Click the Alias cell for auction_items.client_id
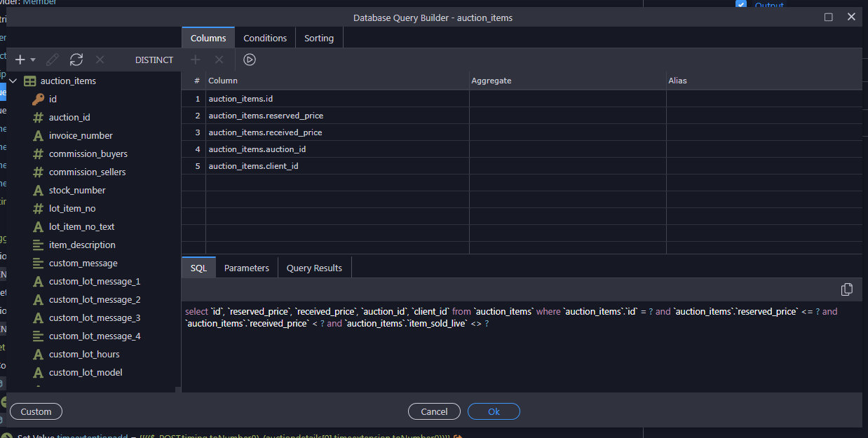Image resolution: width=868 pixels, height=438 pixels. pyautogui.click(x=763, y=166)
